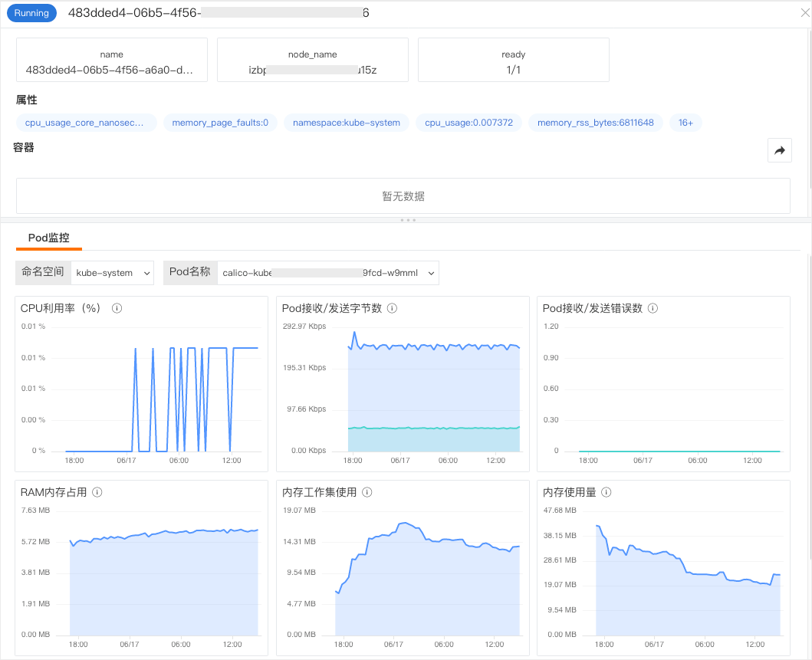Click the Running status badge
812x660 pixels.
[x=31, y=13]
